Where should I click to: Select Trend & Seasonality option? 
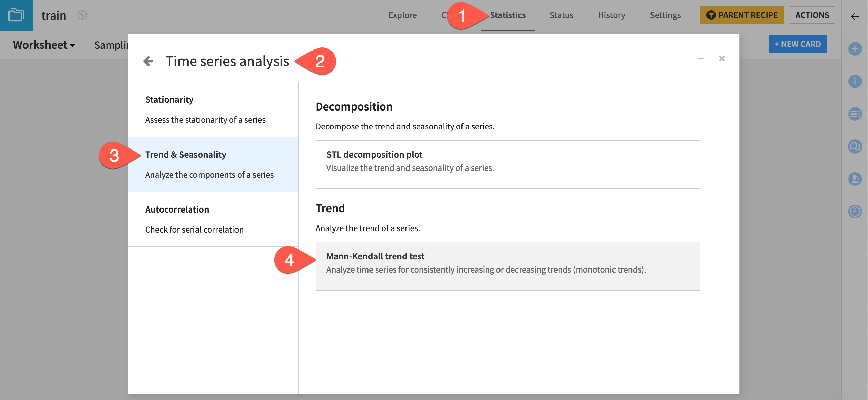click(185, 154)
